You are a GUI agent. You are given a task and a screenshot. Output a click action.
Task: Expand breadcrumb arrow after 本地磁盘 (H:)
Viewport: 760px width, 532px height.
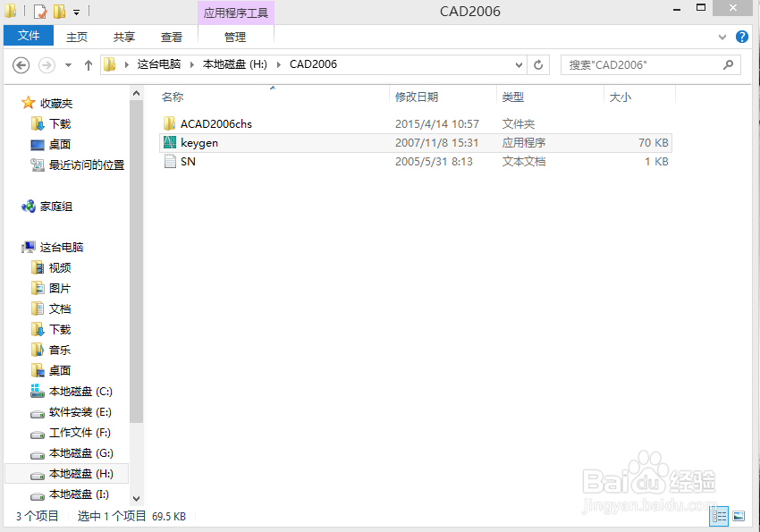point(279,65)
